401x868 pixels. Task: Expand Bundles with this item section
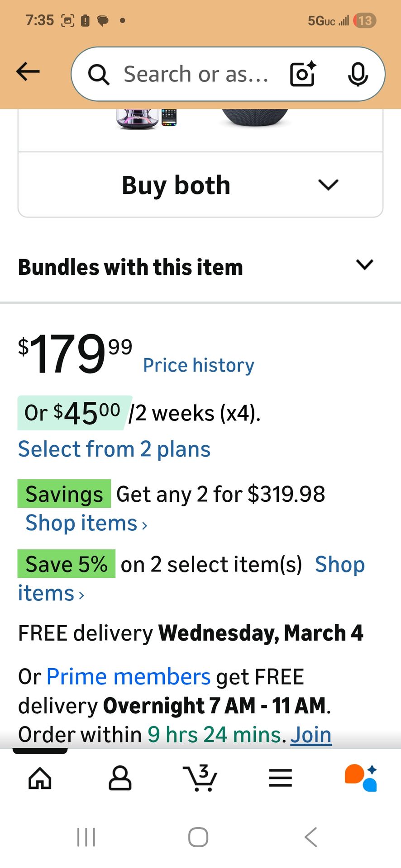click(x=364, y=265)
